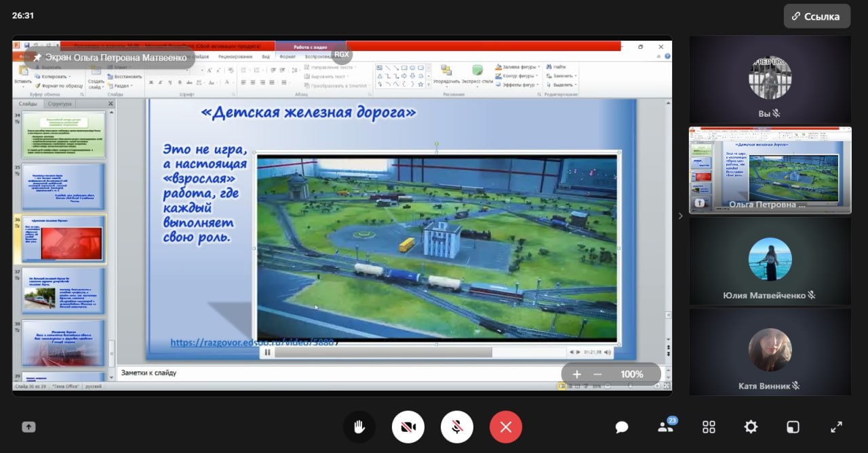
Task: Click the video frame on the slide
Action: click(437, 248)
